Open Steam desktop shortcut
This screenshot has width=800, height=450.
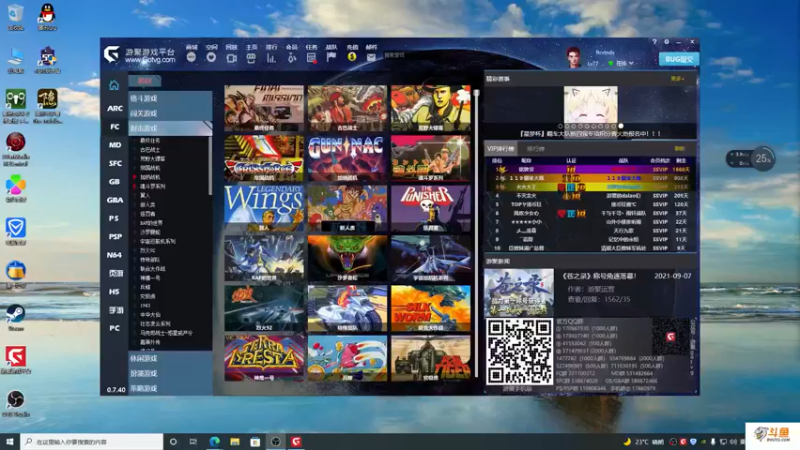pos(16,317)
